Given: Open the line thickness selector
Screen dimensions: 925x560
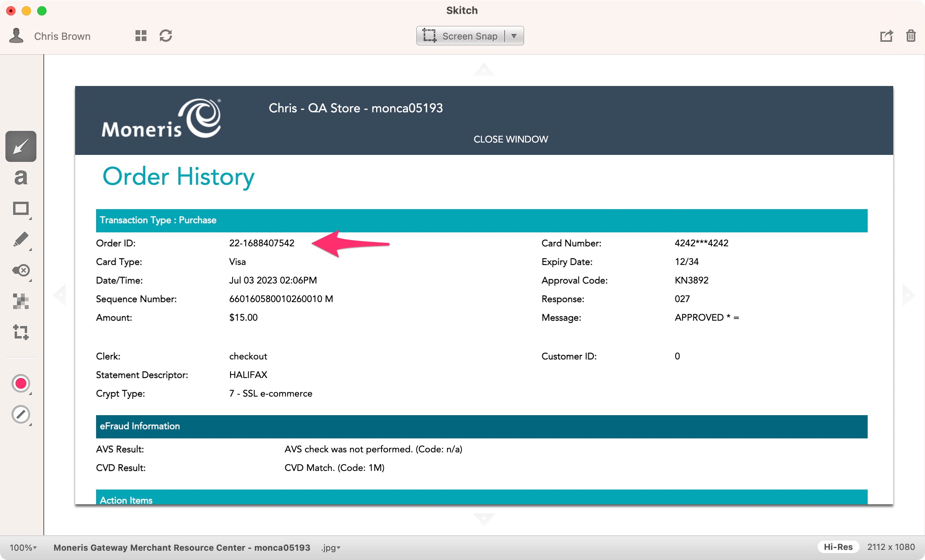Looking at the screenshot, I should tap(21, 414).
